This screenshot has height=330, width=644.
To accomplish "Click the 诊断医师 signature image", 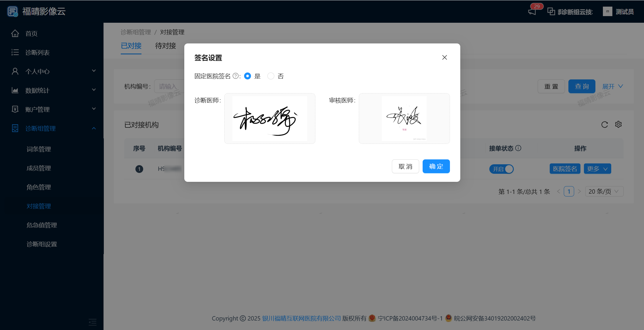I will [x=269, y=119].
